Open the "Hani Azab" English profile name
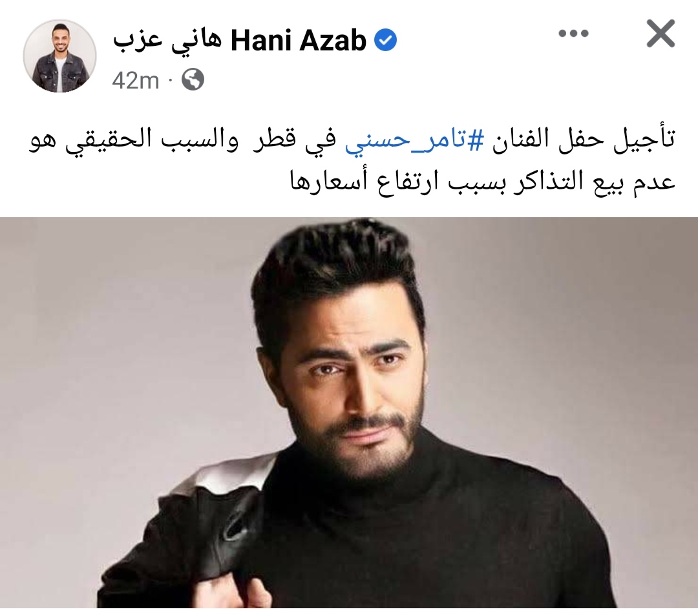 [x=298, y=41]
